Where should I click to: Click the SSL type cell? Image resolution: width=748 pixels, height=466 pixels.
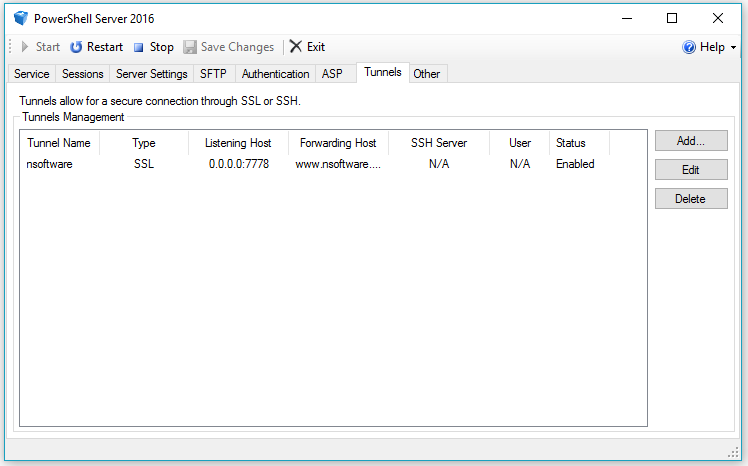pos(144,164)
